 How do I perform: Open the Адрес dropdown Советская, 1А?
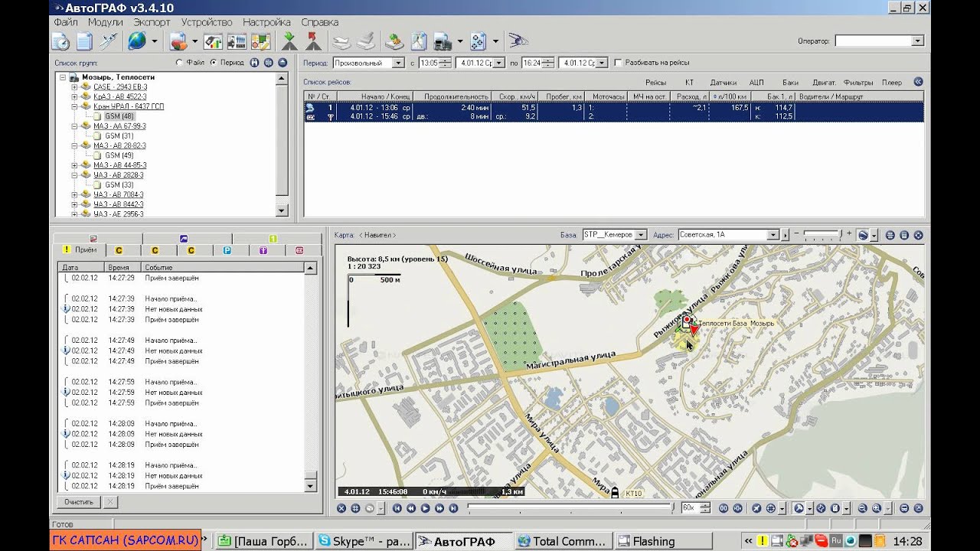pyautogui.click(x=773, y=235)
